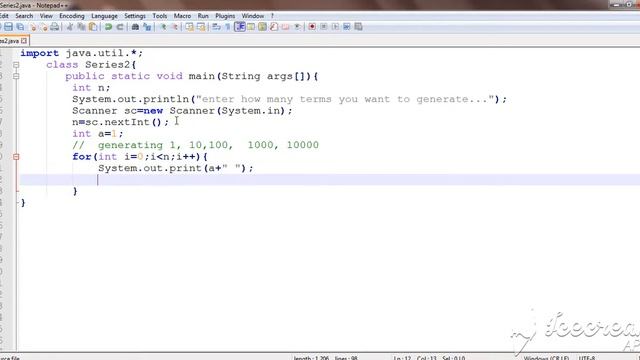
Task: Toggle synchronized horizontal scrolling icon
Action: (201, 27)
